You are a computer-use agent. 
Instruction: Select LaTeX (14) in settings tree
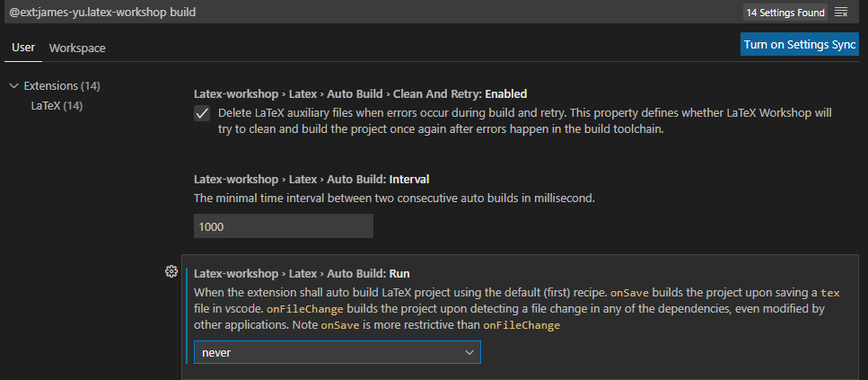[57, 105]
